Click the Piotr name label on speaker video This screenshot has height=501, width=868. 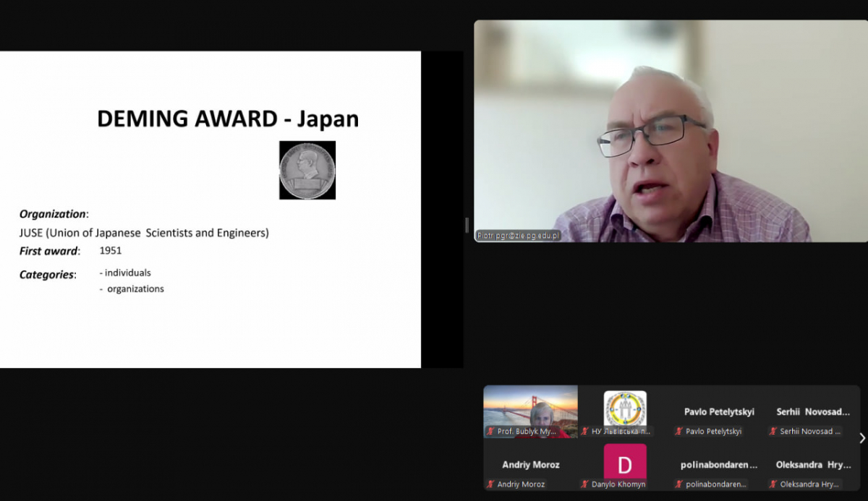[x=518, y=236]
